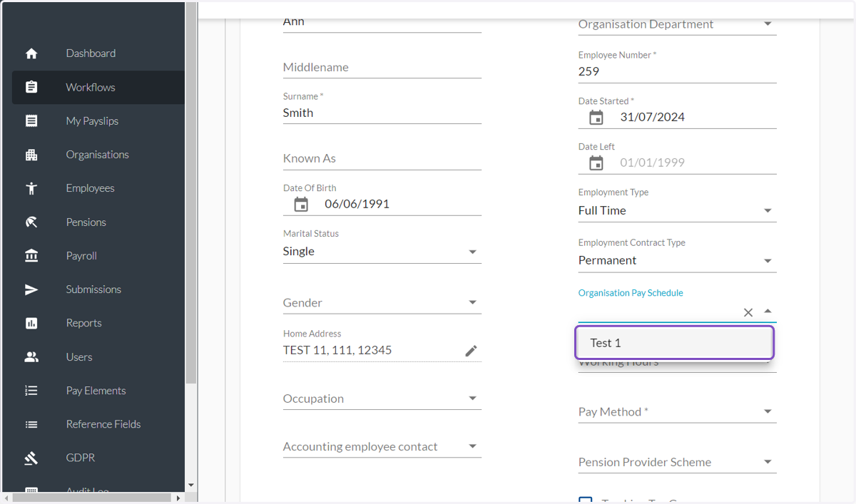Click the Employees person icon
Image resolution: width=856 pixels, height=504 pixels.
coord(31,188)
